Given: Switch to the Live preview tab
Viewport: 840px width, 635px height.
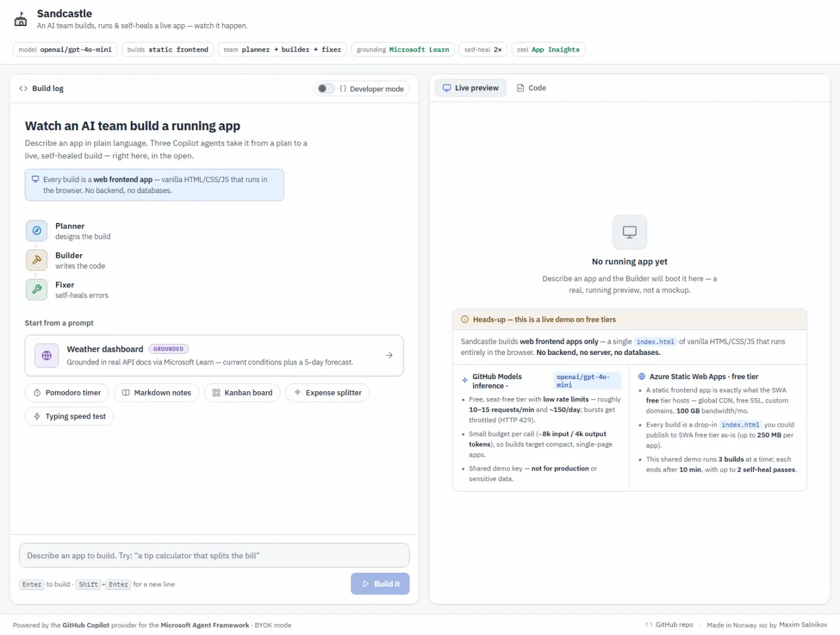Looking at the screenshot, I should (x=470, y=88).
